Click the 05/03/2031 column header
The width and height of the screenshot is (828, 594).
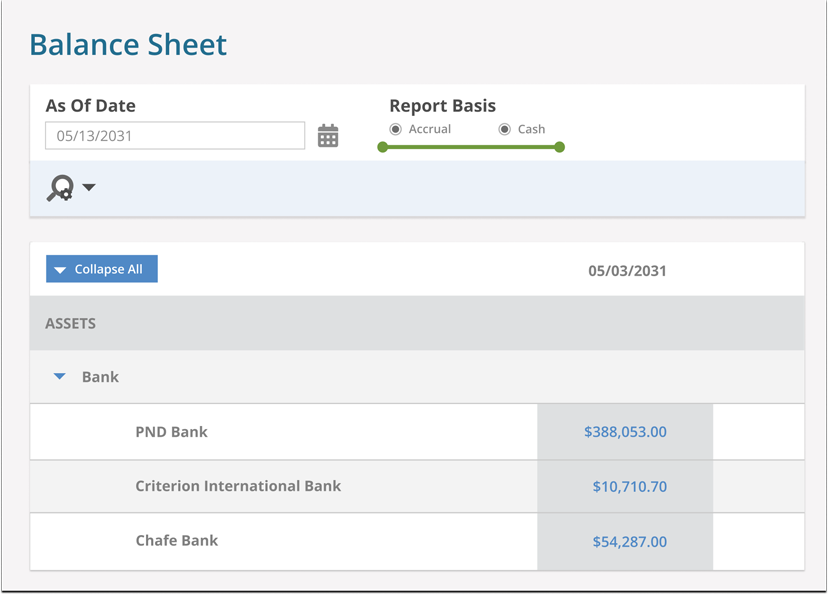[627, 271]
